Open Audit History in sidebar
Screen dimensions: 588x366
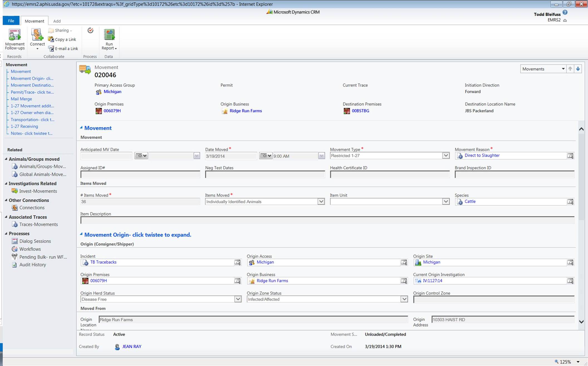pos(32,265)
